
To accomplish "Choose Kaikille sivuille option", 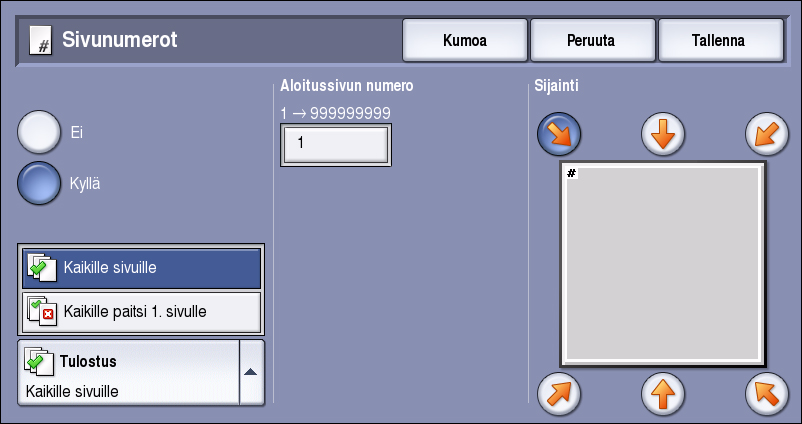I will coord(141,268).
